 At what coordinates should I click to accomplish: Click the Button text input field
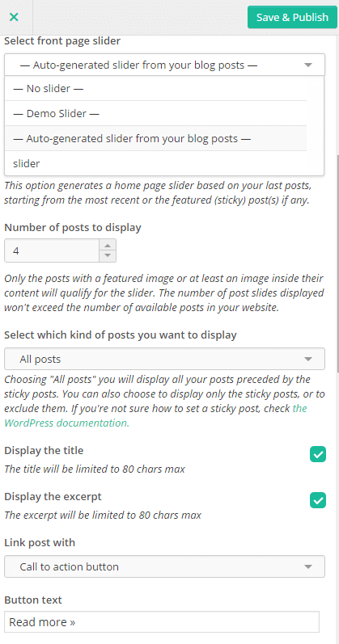162,622
